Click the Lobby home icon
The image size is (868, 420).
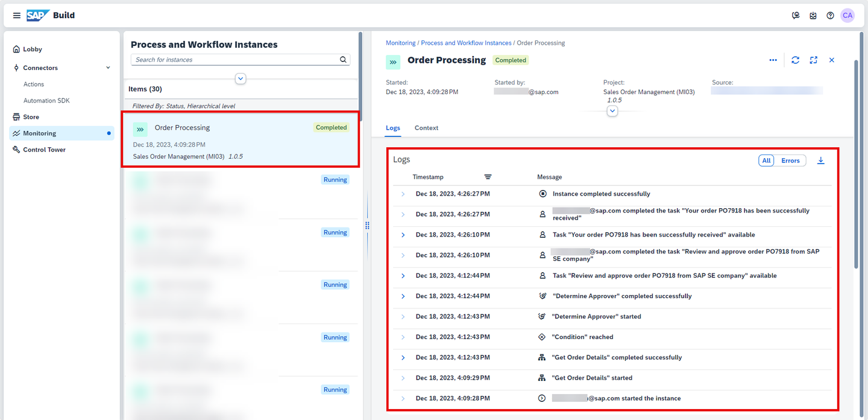pos(16,49)
